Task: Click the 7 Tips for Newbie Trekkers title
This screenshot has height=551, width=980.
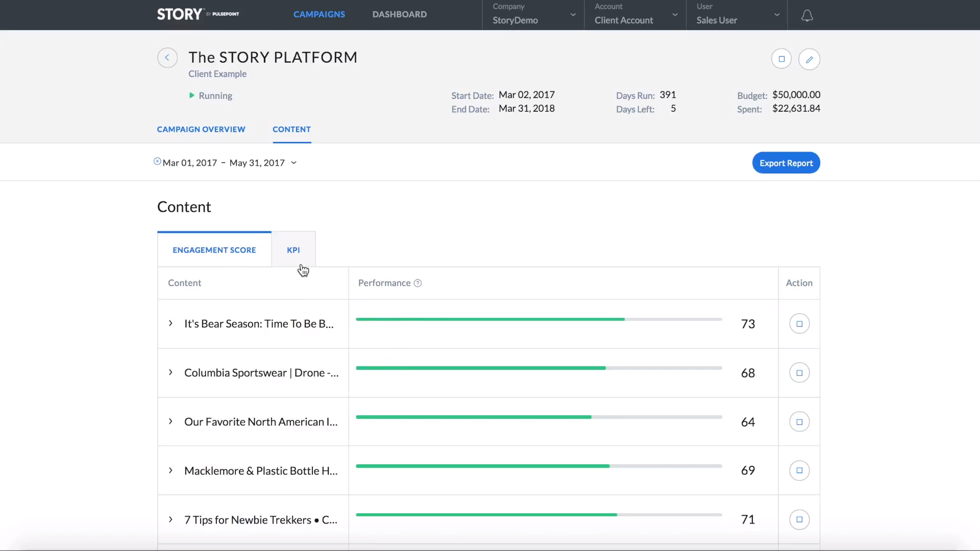Action: pos(261,520)
